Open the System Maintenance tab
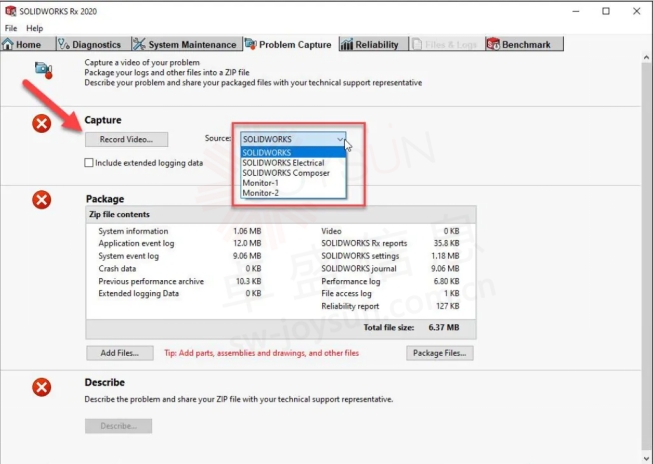This screenshot has width=653, height=464. click(x=187, y=44)
